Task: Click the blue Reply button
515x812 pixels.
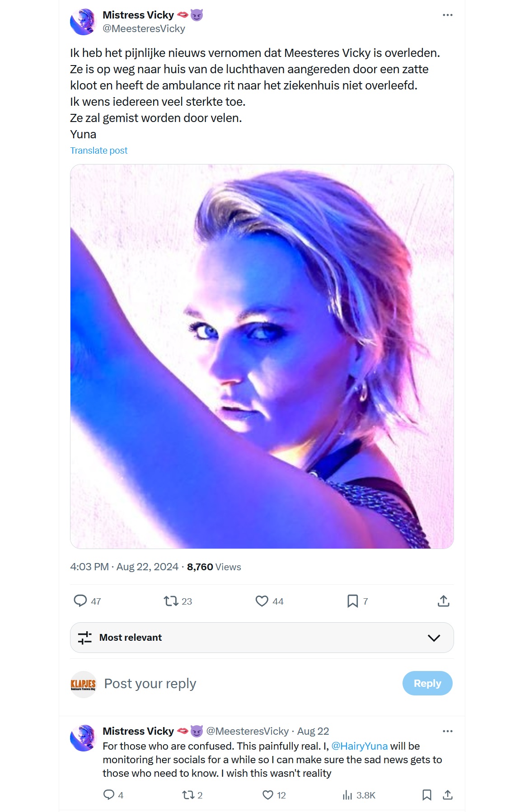Action: [x=427, y=683]
